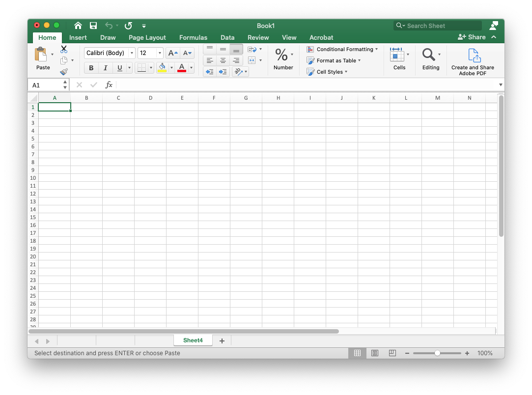Open the font name dropdown
This screenshot has height=395, width=532.
[132, 53]
